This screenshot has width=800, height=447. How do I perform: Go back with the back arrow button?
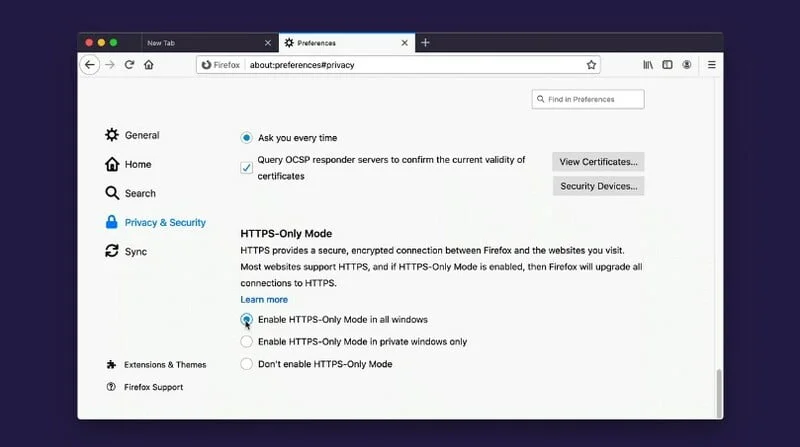(90, 65)
